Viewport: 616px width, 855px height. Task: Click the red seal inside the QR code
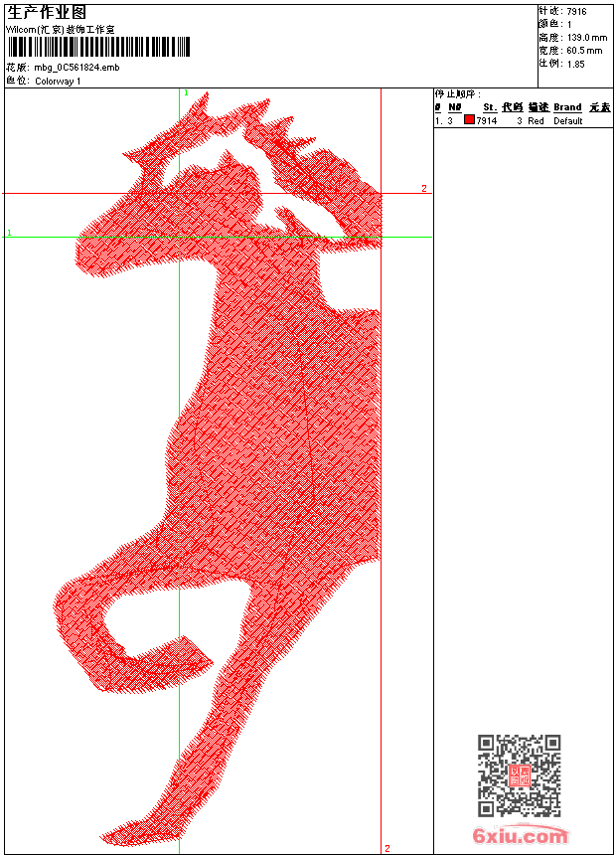(x=520, y=776)
